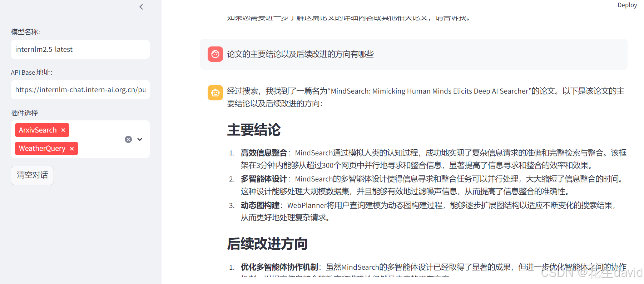
Task: Click the 高效信息整合 list item title
Action: 264,153
